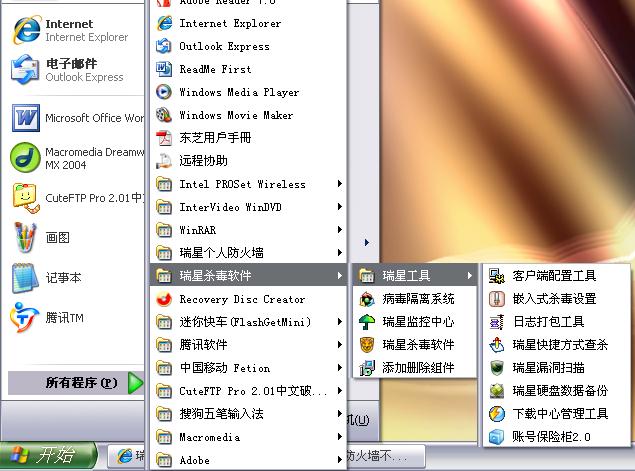Open 病毒隔离系统 quarantine
Screen dimensions: 635x471
(x=415, y=299)
